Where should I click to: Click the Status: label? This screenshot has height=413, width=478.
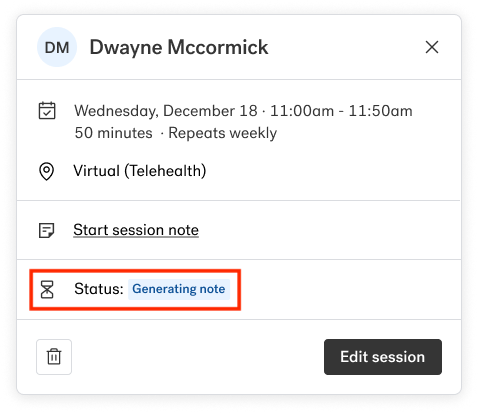pos(99,289)
